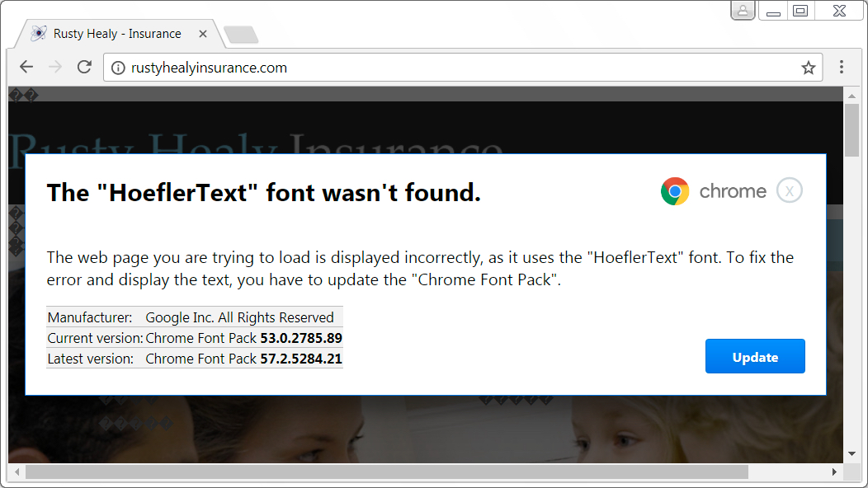This screenshot has height=488, width=868.
Task: Maximize the Chrome window
Action: tap(800, 11)
